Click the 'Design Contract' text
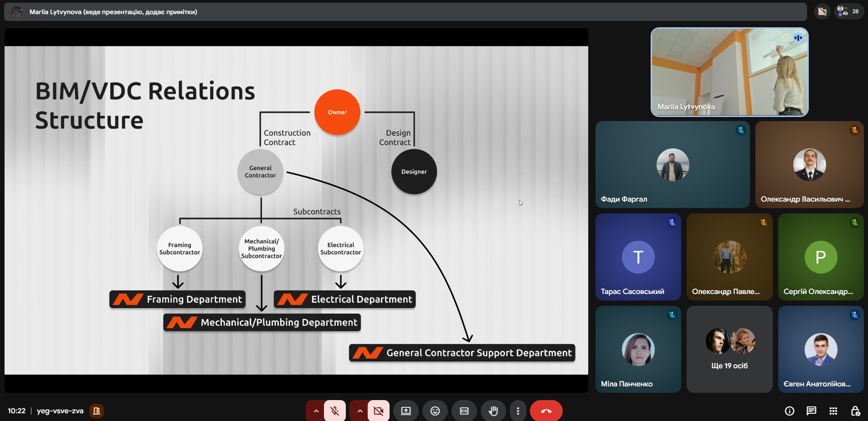The image size is (868, 421). pos(395,137)
